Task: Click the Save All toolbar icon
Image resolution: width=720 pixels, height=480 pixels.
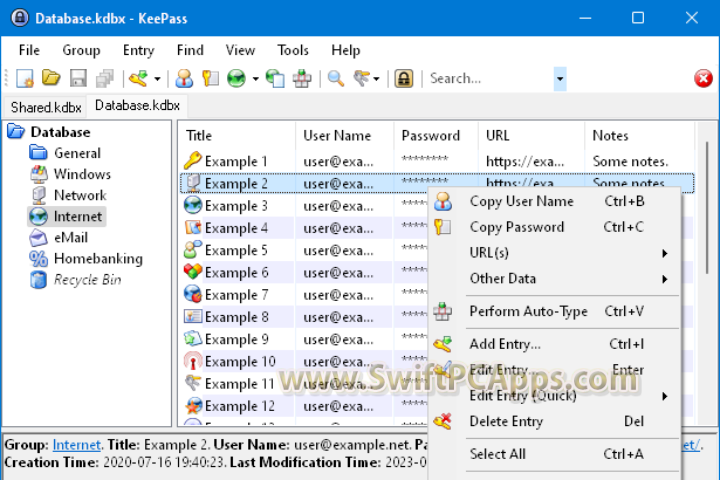Action: click(105, 79)
